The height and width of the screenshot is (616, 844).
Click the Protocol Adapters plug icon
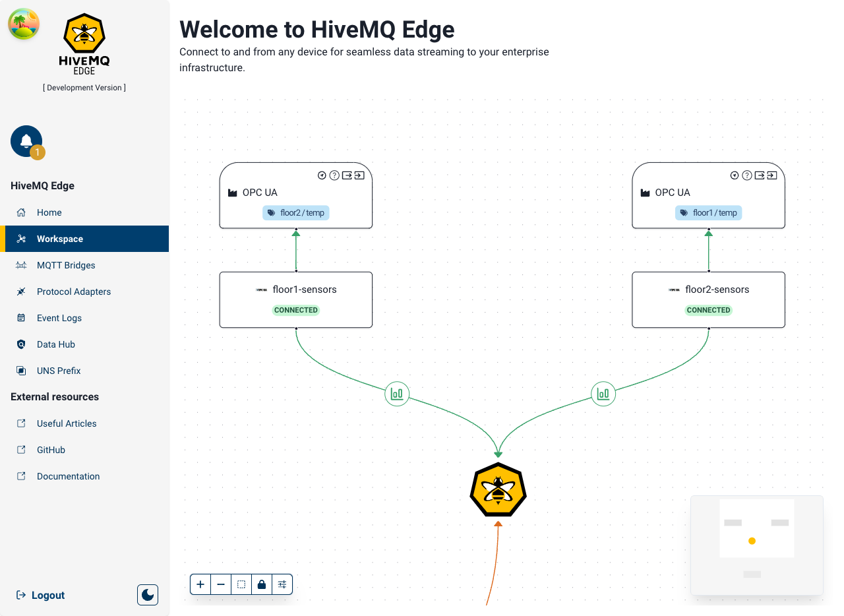tap(21, 292)
